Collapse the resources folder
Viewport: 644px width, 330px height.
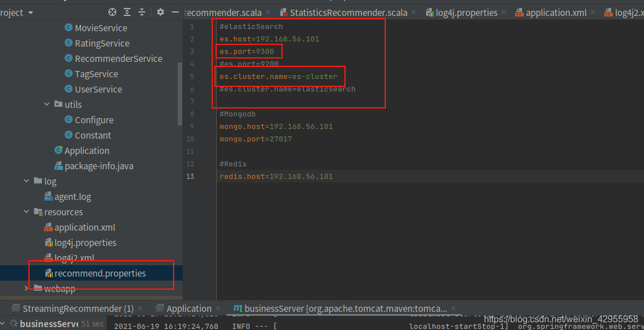click(x=26, y=212)
